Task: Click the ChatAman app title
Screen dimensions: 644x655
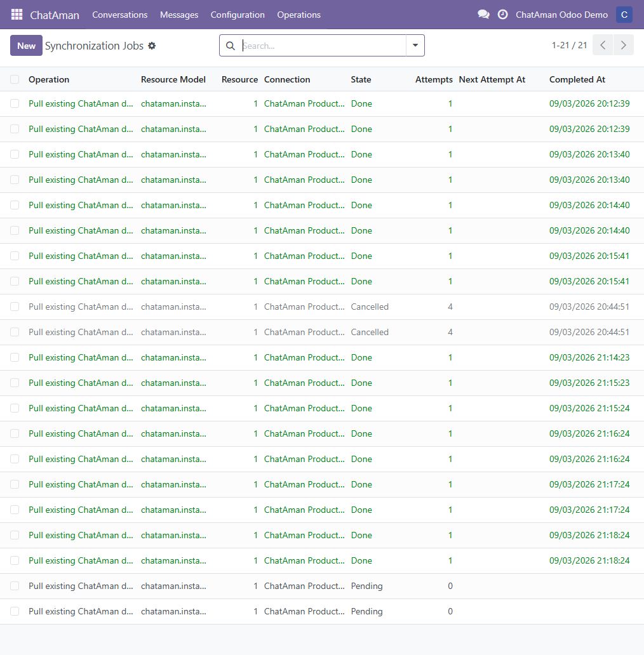Action: point(55,15)
